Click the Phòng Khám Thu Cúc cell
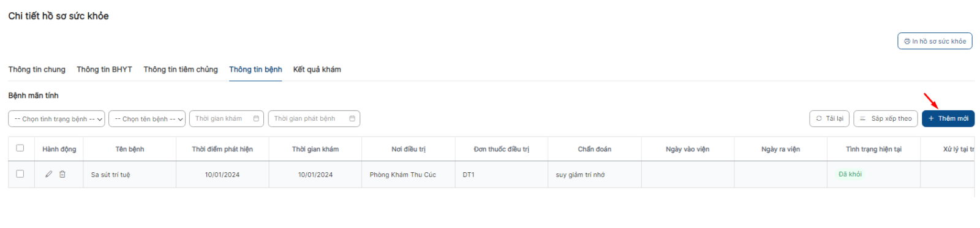This screenshot has width=980, height=228. pyautogui.click(x=402, y=175)
